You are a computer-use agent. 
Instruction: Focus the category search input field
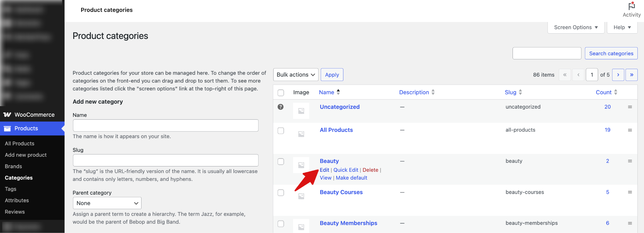(x=547, y=53)
